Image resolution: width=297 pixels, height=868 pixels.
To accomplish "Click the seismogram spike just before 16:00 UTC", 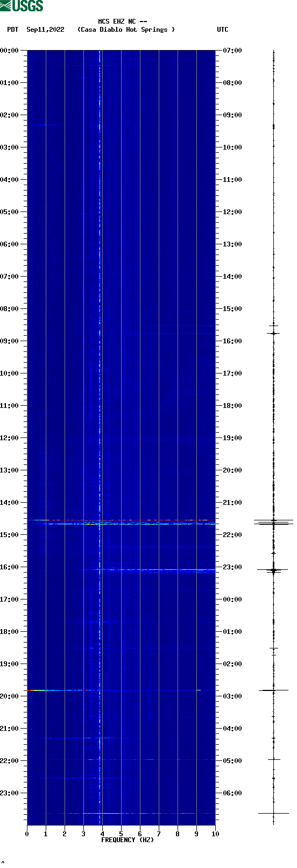I will point(273,333).
